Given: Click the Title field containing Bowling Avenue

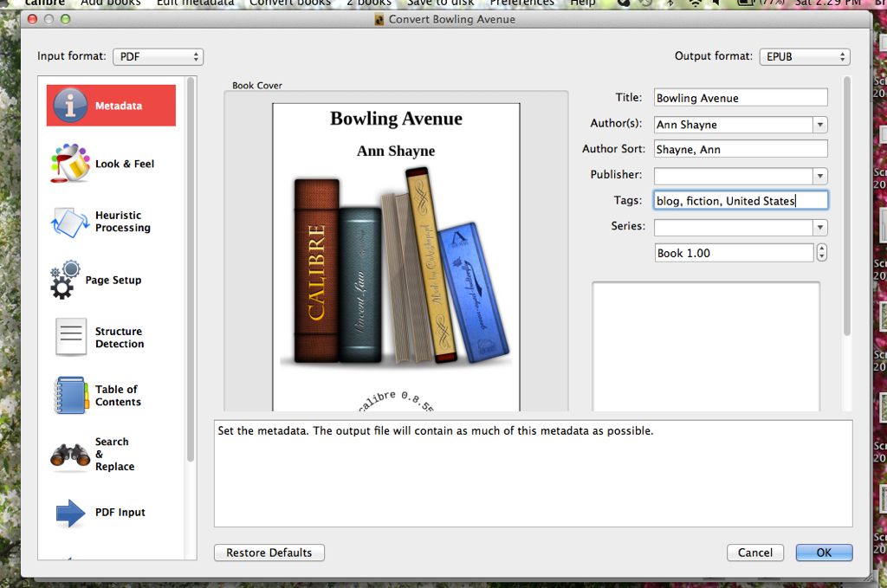Looking at the screenshot, I should 741,98.
